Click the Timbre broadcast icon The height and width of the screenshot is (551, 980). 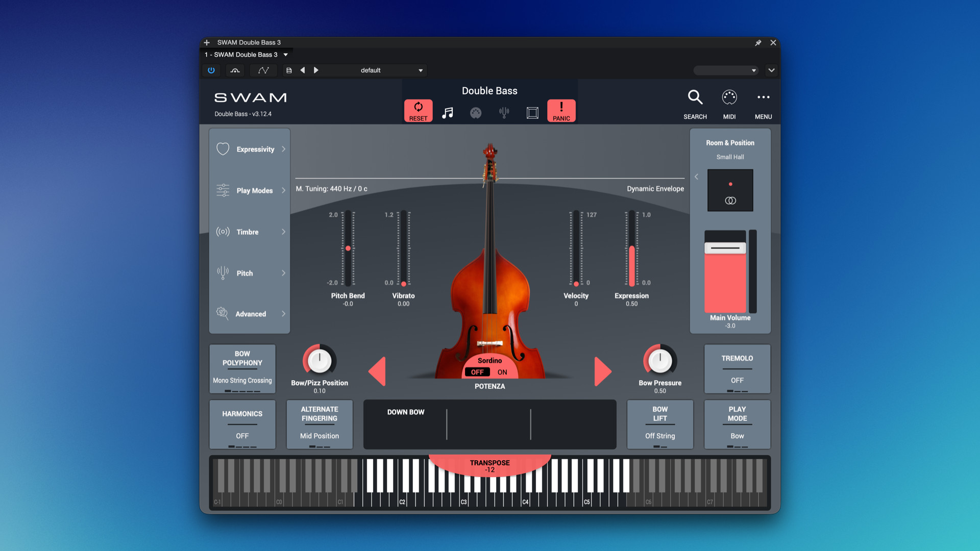pos(223,232)
